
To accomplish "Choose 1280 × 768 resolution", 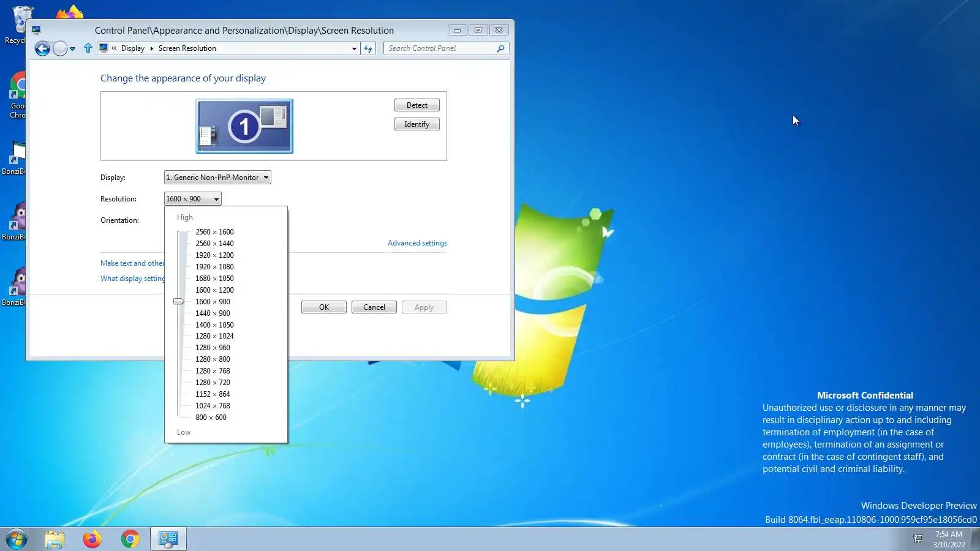I will [213, 371].
